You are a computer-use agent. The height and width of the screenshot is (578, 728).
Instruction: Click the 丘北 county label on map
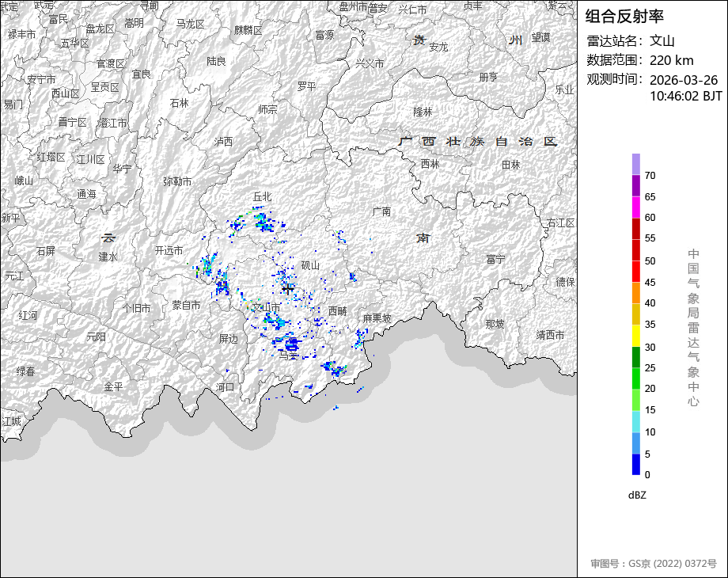pyautogui.click(x=262, y=196)
